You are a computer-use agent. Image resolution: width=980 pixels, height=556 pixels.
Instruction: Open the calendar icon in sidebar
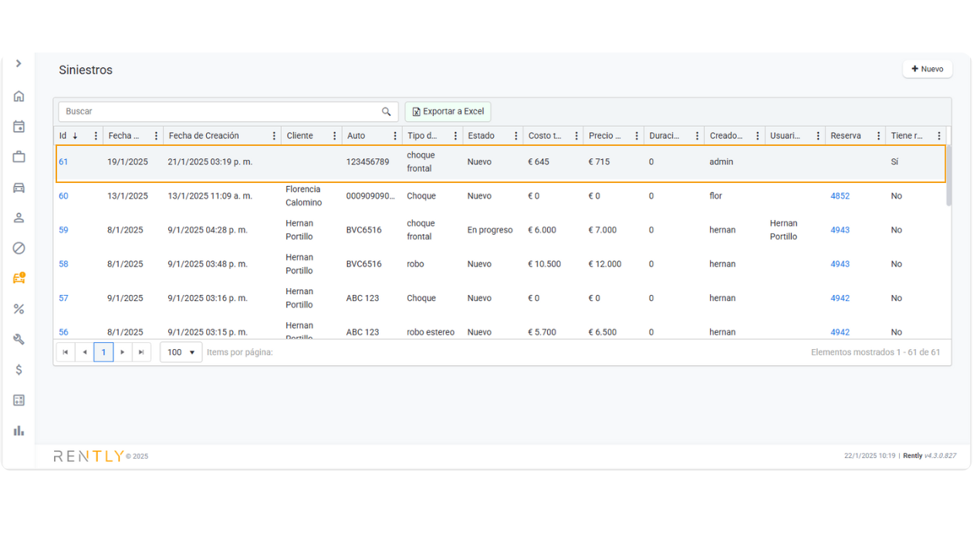[x=19, y=127]
